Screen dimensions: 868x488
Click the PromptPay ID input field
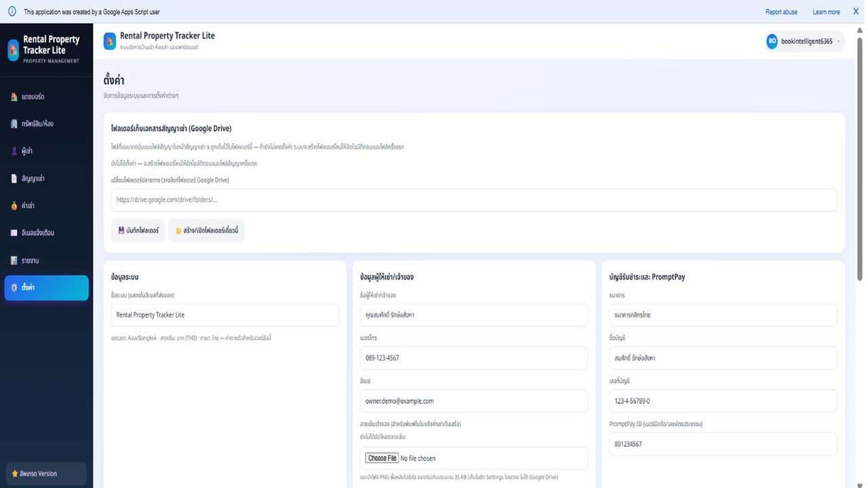tap(723, 444)
